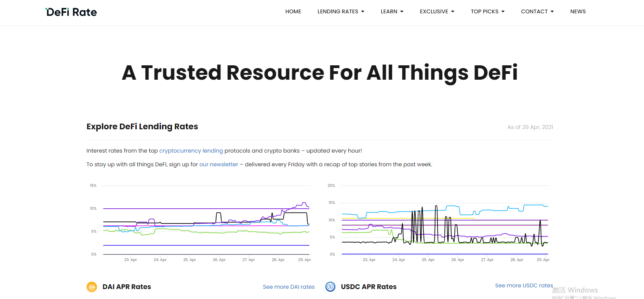Follow the cryptocurrency lending link

(191, 151)
